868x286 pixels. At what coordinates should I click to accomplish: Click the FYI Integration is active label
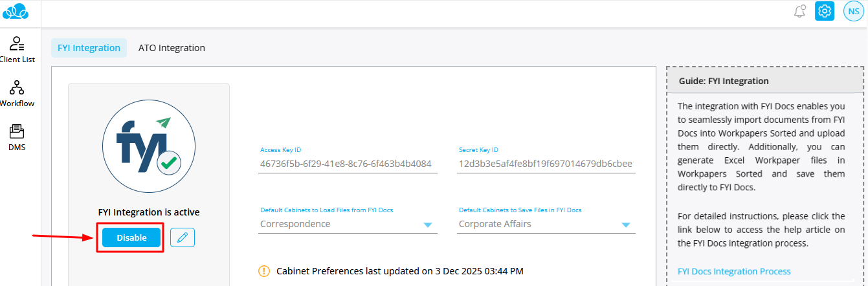[149, 212]
